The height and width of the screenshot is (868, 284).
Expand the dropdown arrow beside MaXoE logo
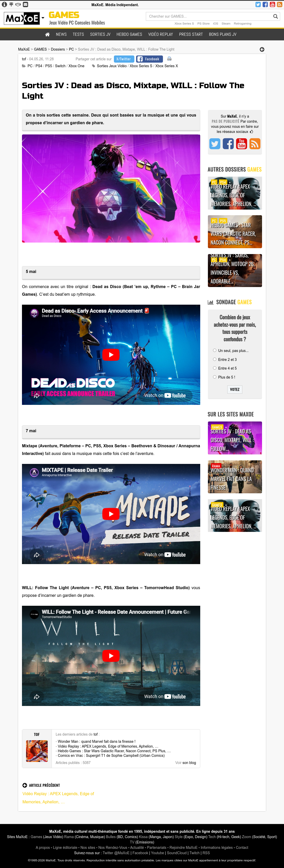tap(43, 18)
